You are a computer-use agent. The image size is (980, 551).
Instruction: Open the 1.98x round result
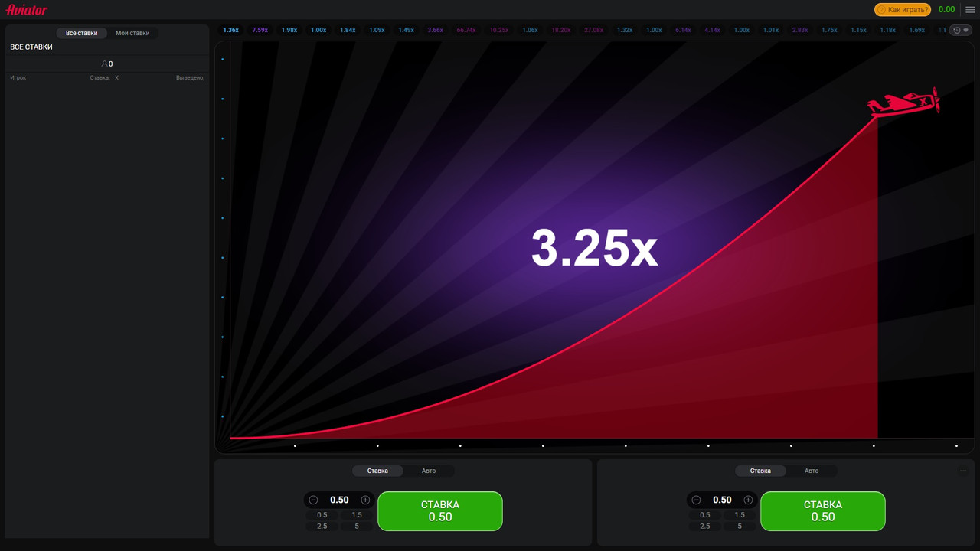pos(289,30)
